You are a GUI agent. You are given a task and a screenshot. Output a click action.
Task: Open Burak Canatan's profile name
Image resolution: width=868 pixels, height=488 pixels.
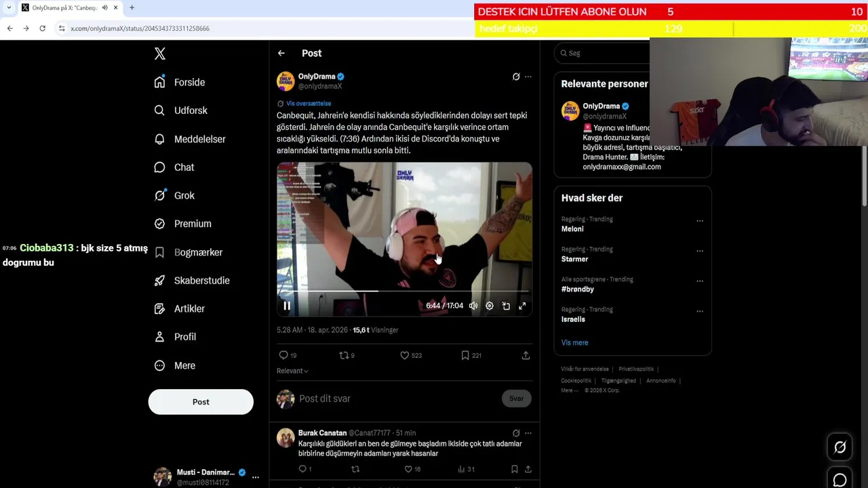tap(322, 433)
